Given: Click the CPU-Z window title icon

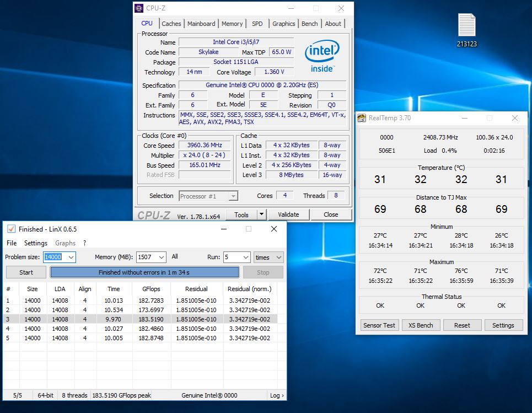Looking at the screenshot, I should click(x=139, y=8).
